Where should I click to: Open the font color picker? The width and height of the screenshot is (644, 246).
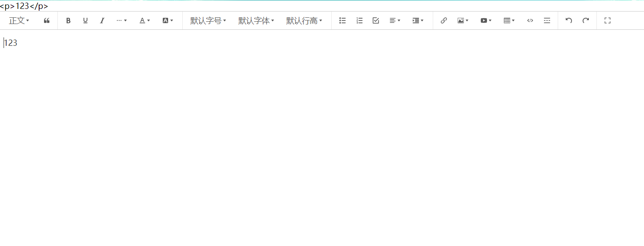[145, 20]
